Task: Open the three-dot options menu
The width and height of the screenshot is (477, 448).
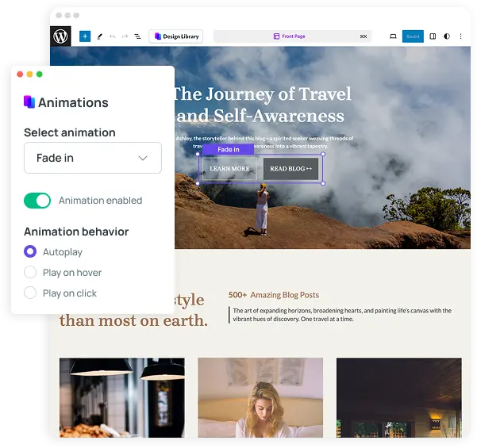Action: tap(460, 36)
